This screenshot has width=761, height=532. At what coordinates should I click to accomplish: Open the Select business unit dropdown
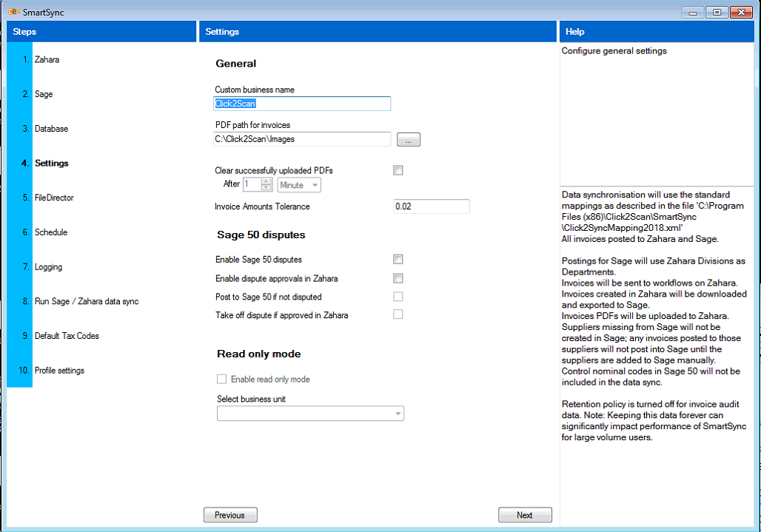click(311, 414)
